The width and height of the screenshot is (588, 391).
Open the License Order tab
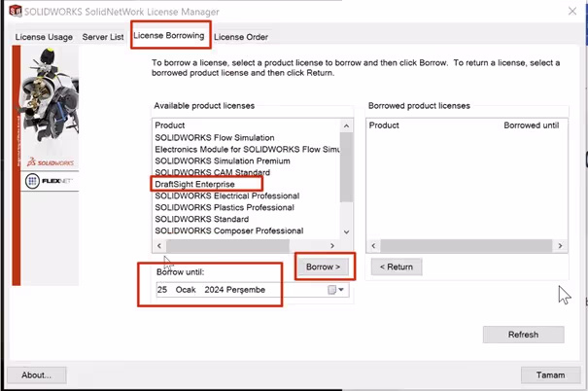click(x=241, y=37)
